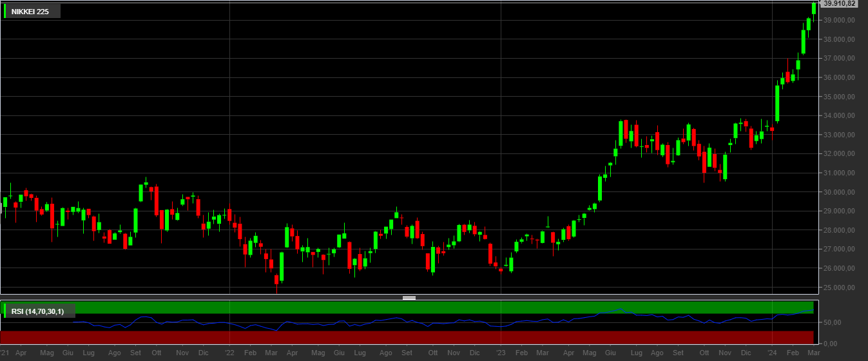This screenshot has width=868, height=361.
Task: Click the 30.000,00 price axis label
Action: [x=839, y=192]
